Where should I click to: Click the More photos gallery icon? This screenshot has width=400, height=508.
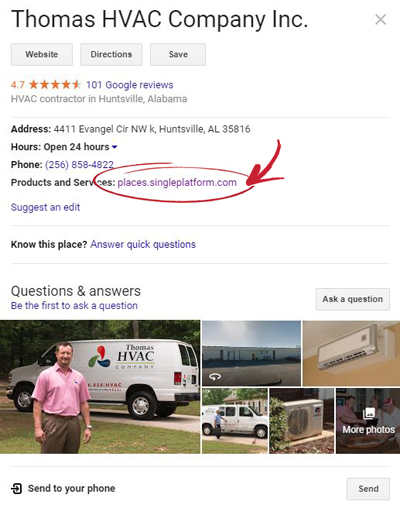pyautogui.click(x=368, y=413)
